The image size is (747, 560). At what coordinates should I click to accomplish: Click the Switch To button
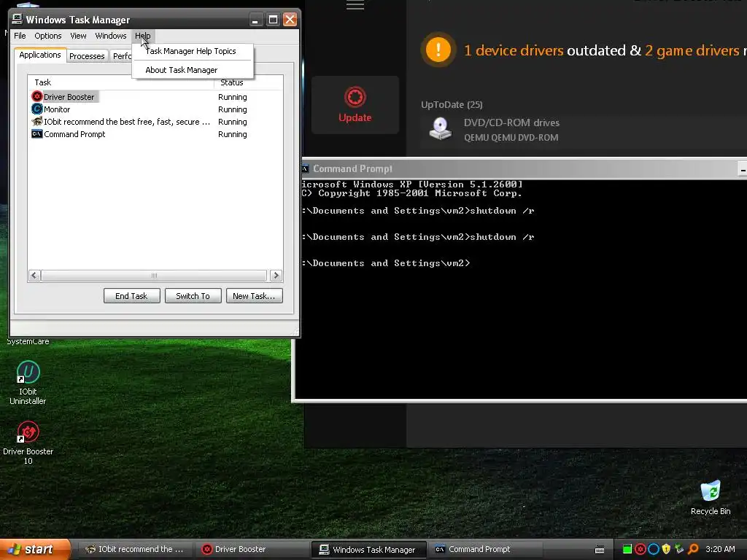pyautogui.click(x=193, y=296)
